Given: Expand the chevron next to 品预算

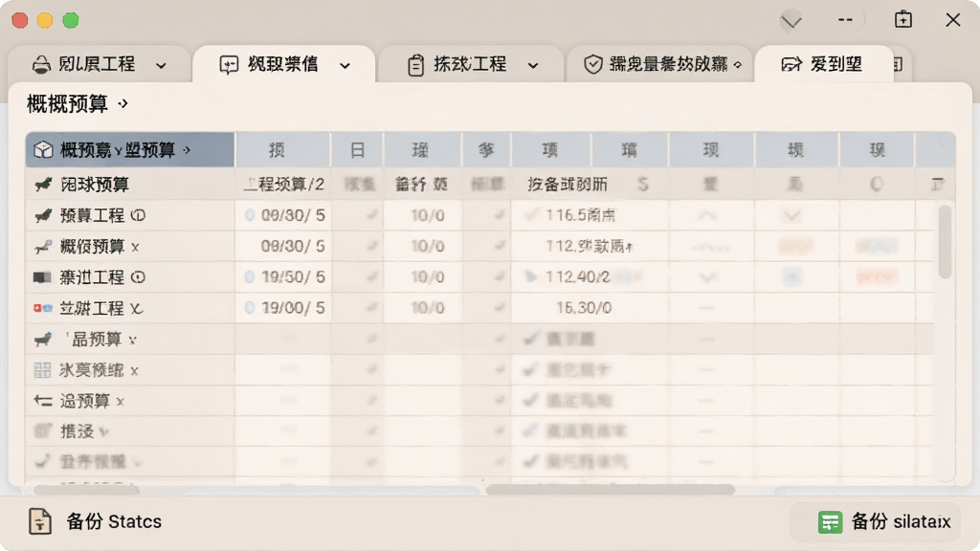Looking at the screenshot, I should tap(132, 341).
